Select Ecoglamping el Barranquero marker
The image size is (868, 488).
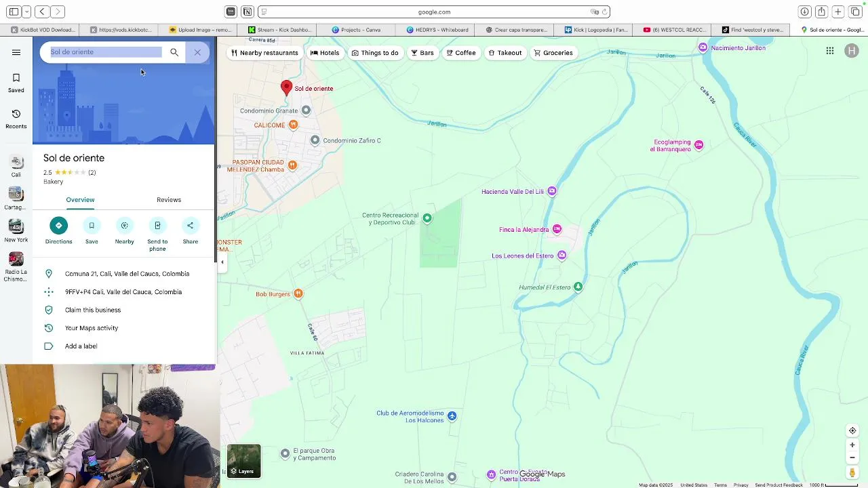point(698,144)
